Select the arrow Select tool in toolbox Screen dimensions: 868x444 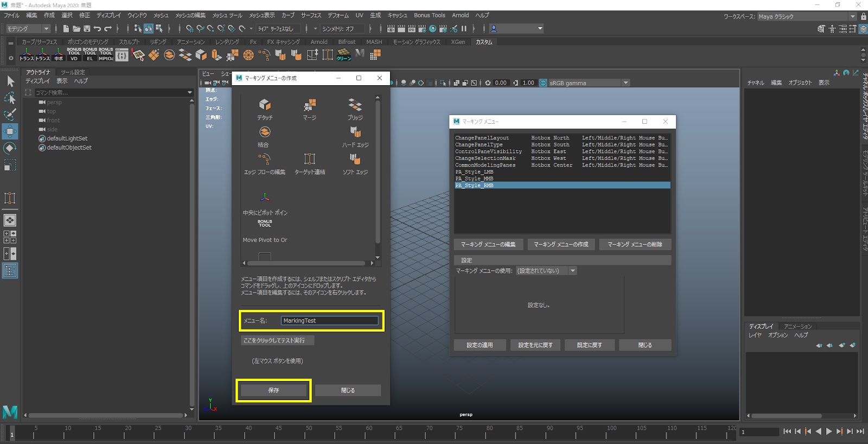(x=10, y=81)
